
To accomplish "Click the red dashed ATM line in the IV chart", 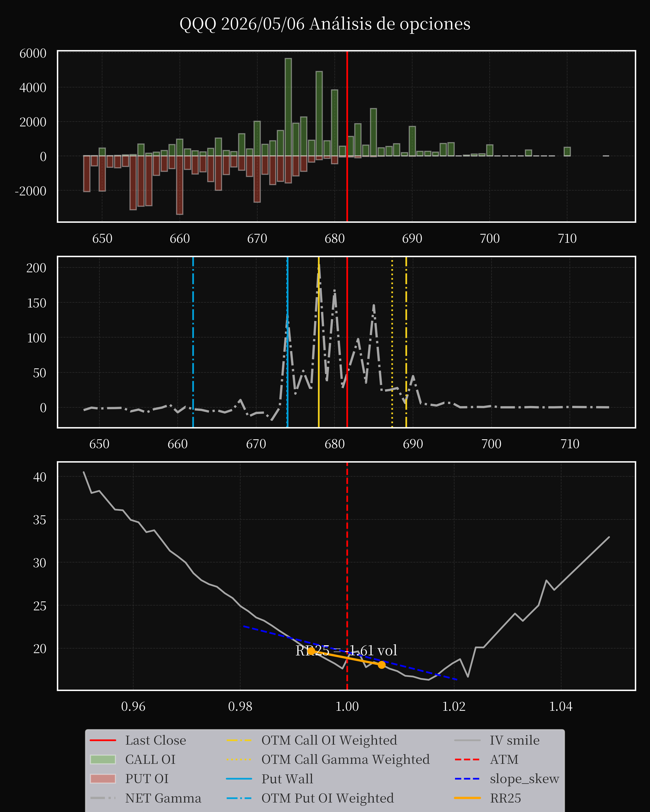I will [x=347, y=576].
